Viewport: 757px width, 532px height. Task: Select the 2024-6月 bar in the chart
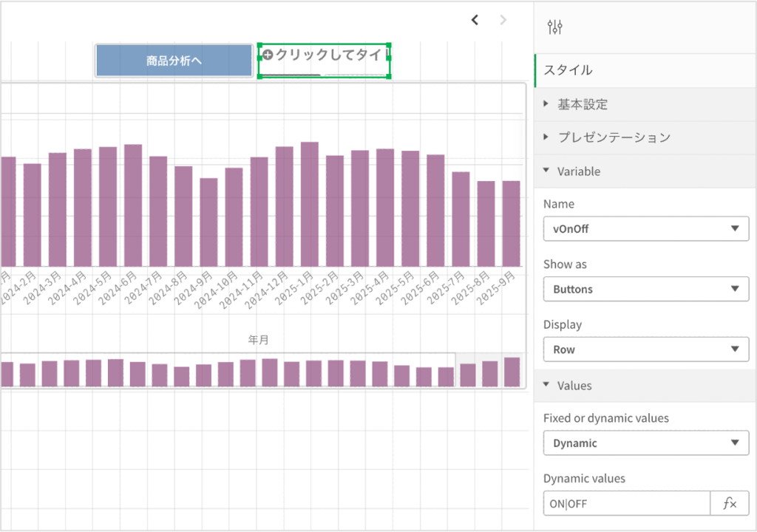tap(133, 205)
